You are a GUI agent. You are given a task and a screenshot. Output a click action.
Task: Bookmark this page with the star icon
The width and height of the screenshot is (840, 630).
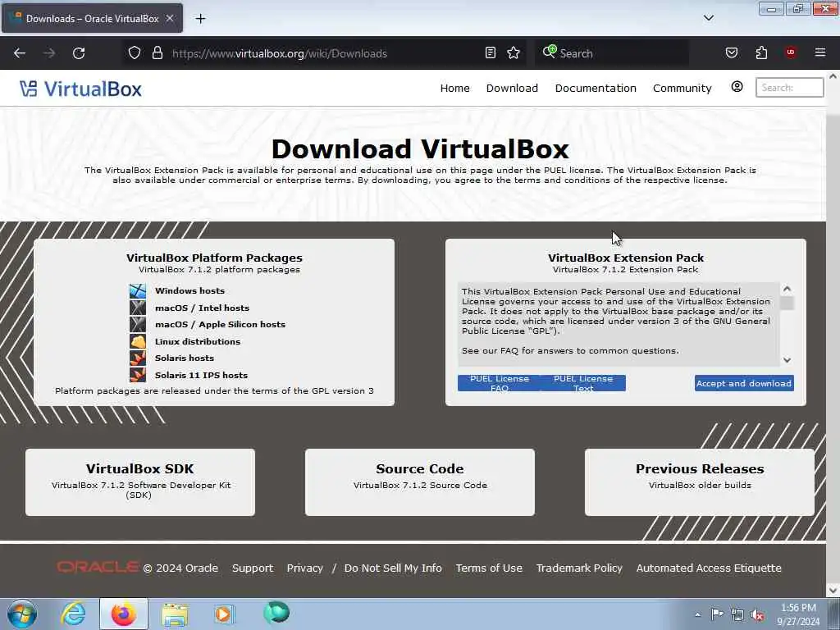(514, 52)
